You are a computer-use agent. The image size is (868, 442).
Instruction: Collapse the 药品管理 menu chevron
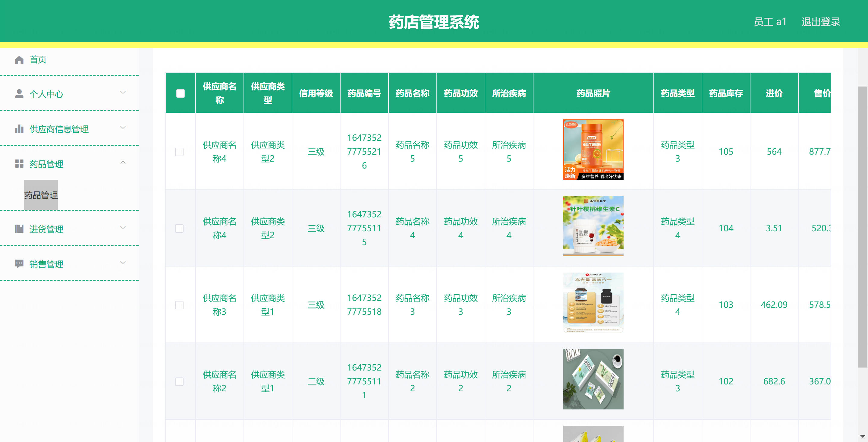123,162
